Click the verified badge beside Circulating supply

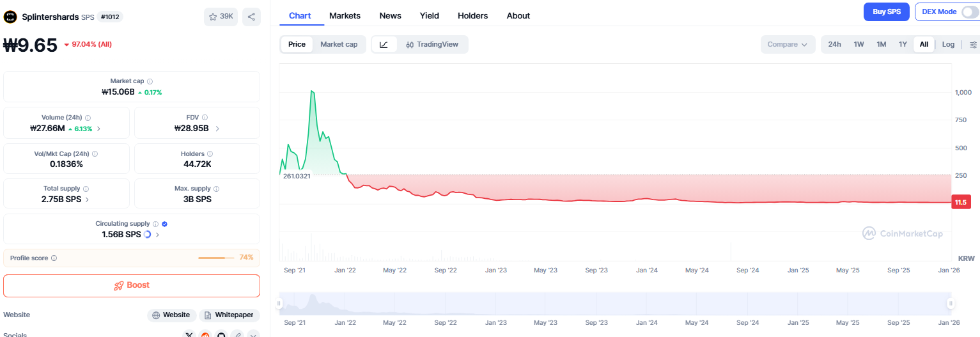(164, 224)
